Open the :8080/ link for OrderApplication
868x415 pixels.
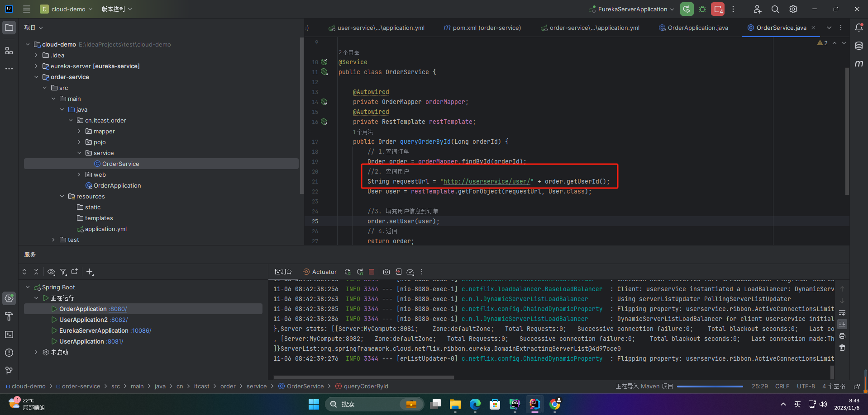(118, 309)
